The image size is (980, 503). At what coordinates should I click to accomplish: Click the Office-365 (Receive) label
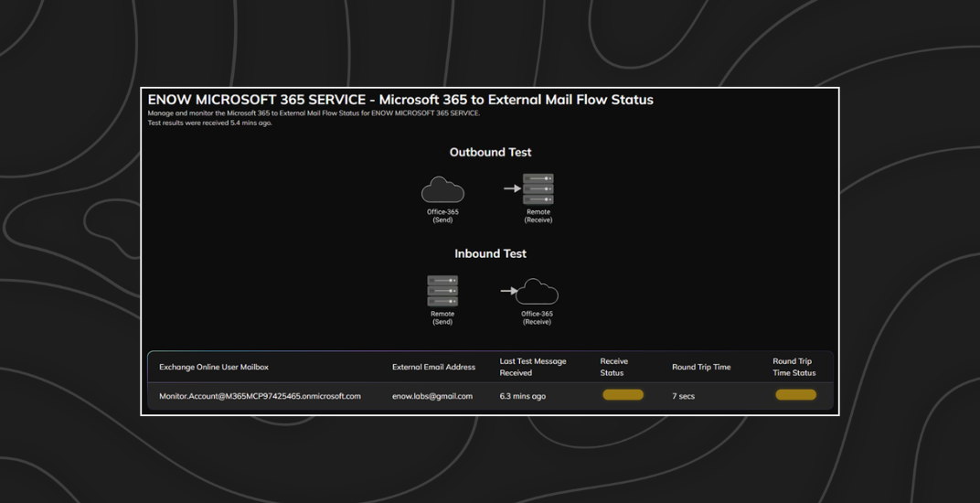coord(537,318)
